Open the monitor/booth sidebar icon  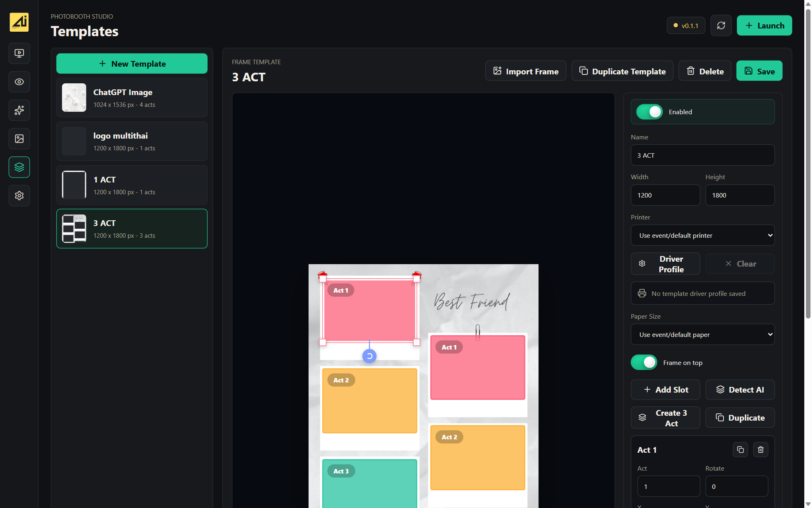click(x=19, y=53)
